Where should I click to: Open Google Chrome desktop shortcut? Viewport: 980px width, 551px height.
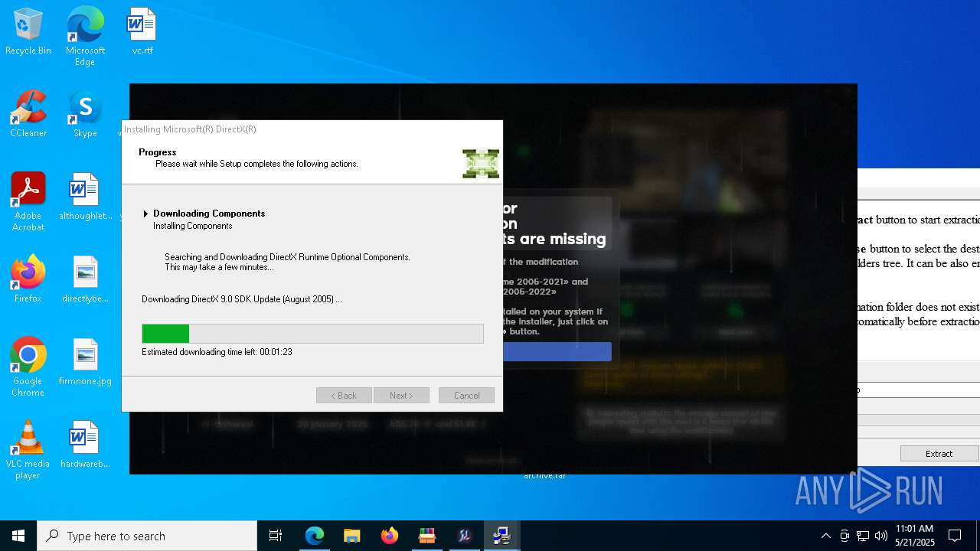(x=28, y=367)
